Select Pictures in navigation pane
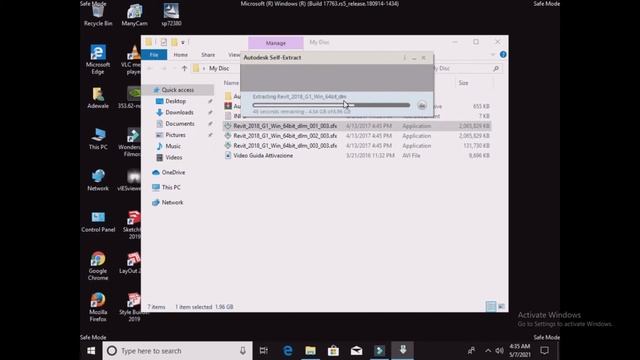This screenshot has height=360, width=640. pos(176,135)
